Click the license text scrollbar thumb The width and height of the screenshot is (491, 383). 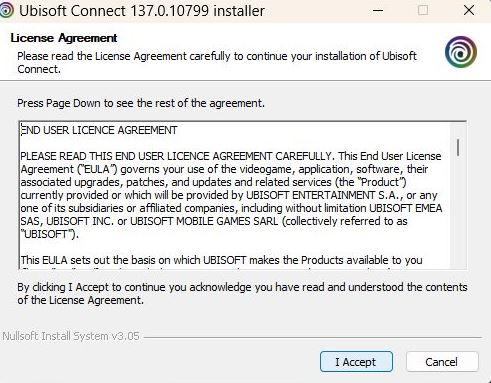[x=458, y=148]
